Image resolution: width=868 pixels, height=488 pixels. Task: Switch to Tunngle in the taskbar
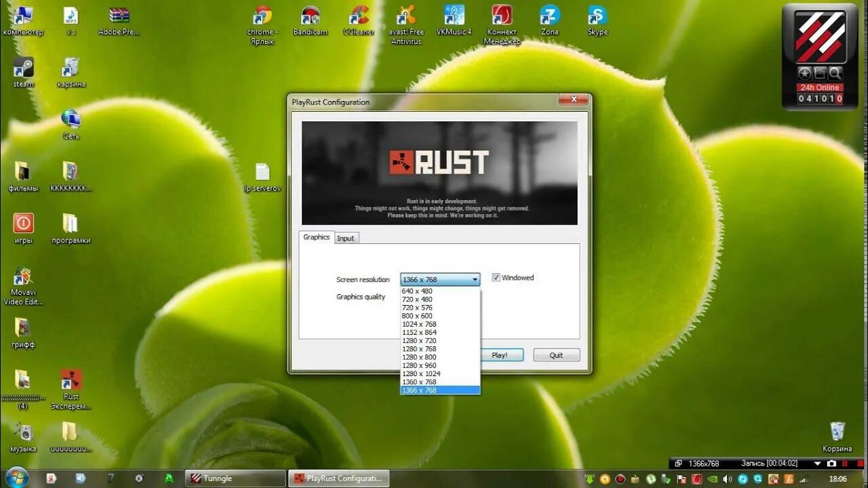(x=235, y=479)
